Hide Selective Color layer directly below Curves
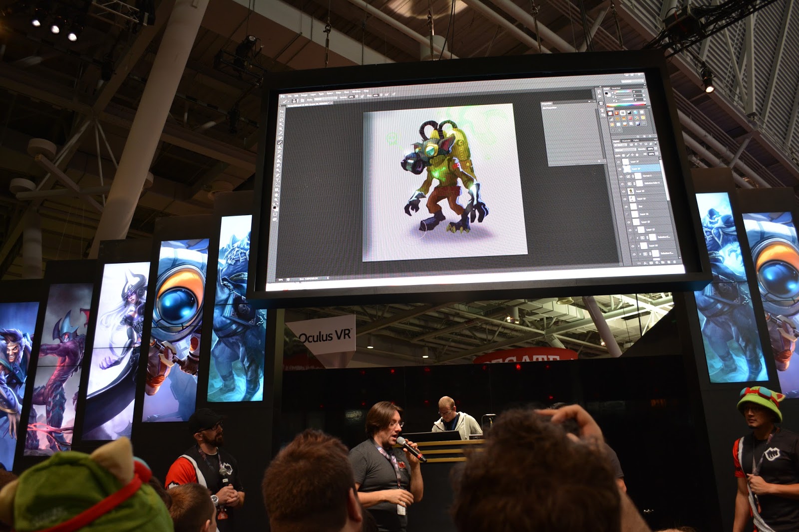Viewport: 799px width, 532px height. (x=622, y=184)
